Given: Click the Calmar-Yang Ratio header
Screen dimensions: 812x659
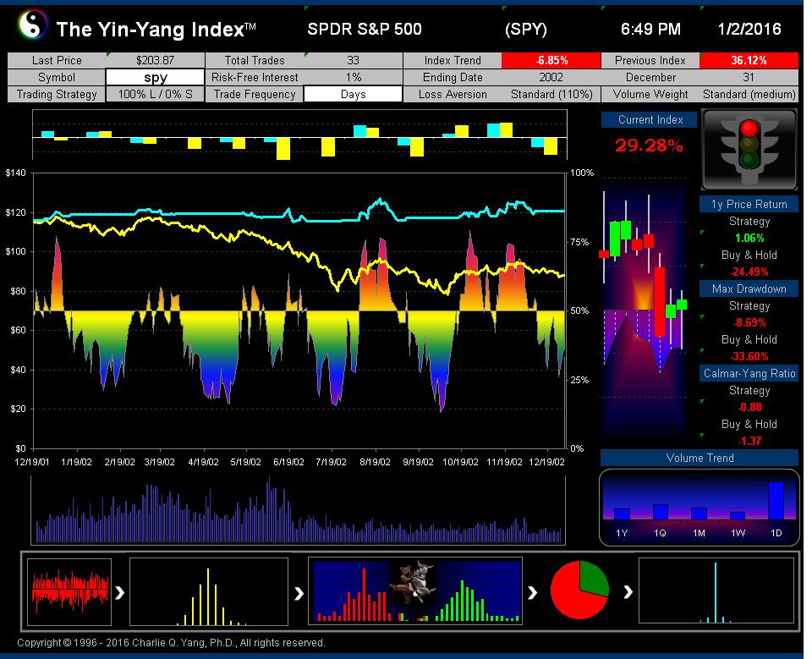Looking at the screenshot, I should (749, 373).
